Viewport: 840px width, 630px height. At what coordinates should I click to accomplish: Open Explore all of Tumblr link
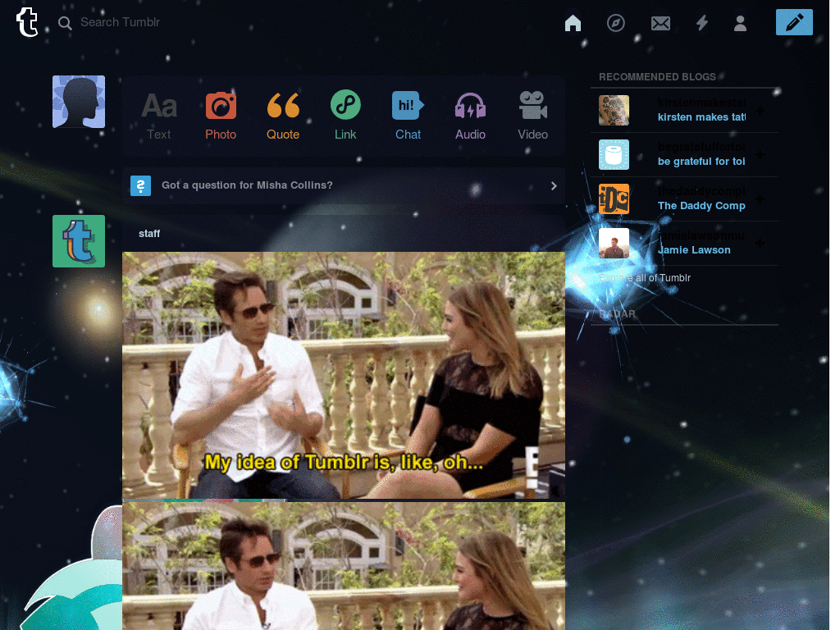[x=645, y=278]
